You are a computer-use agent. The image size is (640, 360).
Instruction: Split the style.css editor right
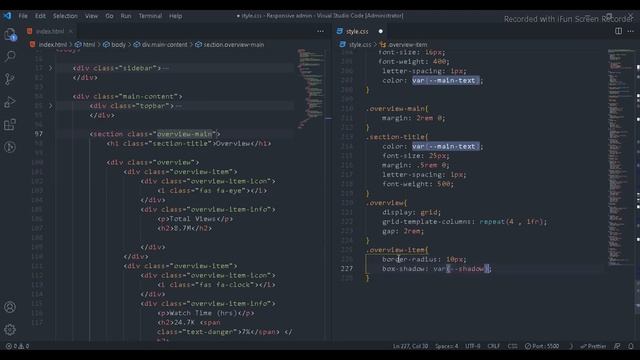[618, 31]
